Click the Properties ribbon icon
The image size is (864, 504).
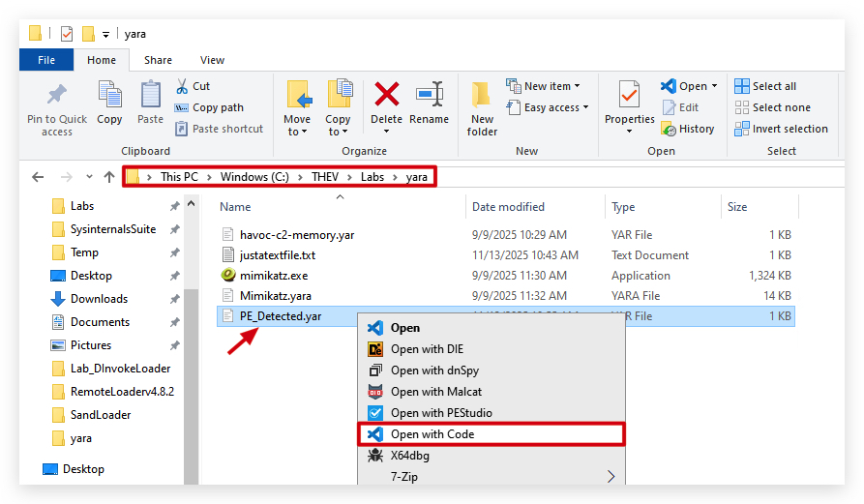tap(629, 94)
